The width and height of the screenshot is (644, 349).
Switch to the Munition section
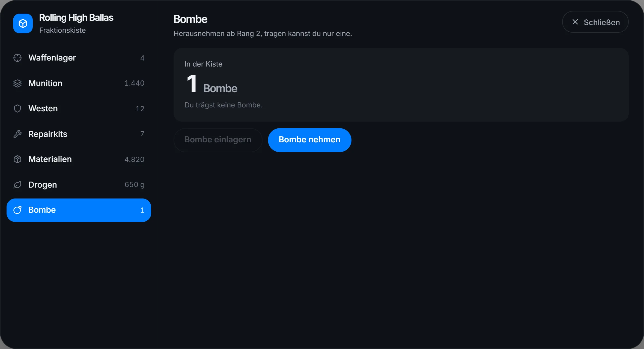(79, 83)
